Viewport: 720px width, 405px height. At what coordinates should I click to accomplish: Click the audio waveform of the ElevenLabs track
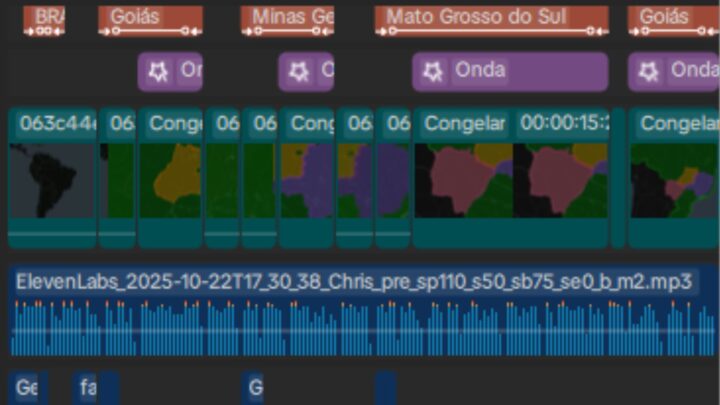[x=365, y=328]
